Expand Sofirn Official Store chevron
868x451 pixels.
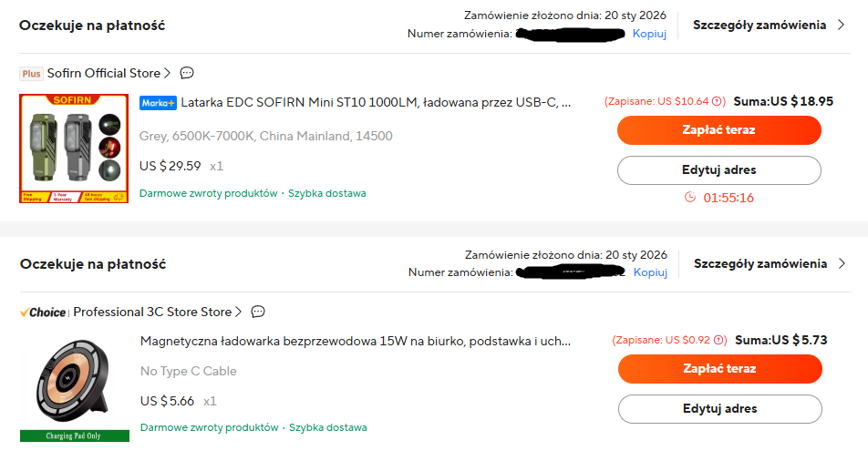point(168,73)
